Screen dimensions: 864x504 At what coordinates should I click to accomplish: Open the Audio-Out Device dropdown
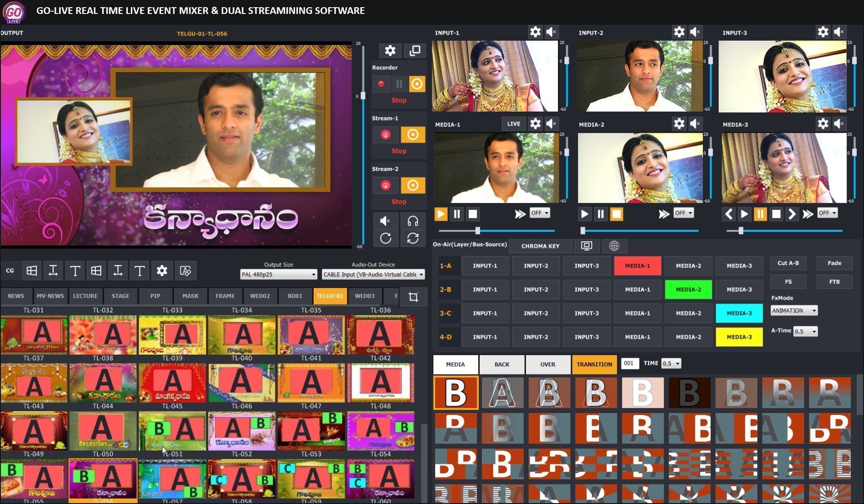[373, 274]
